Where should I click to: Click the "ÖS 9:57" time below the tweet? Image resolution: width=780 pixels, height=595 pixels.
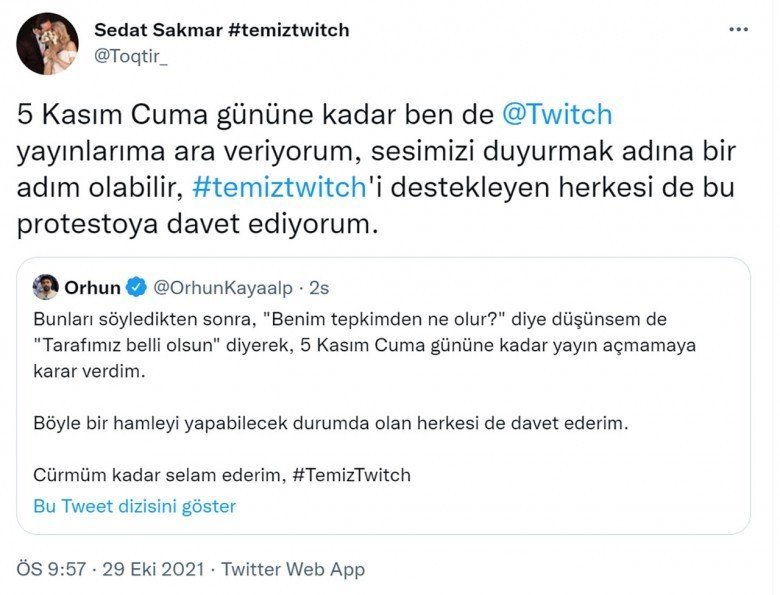[51, 570]
